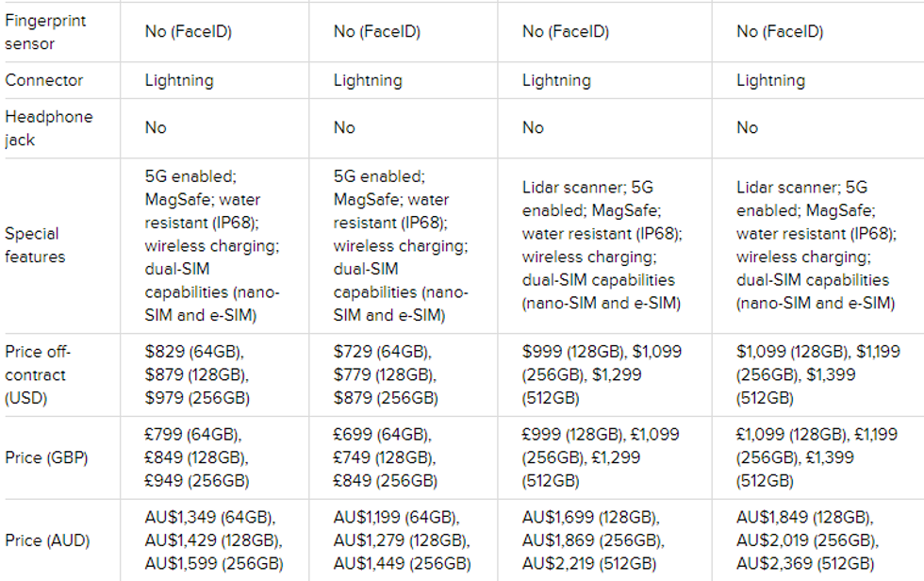The height and width of the screenshot is (581, 924).
Task: Click the AUD cell starting with AU$1,699
Action: [x=595, y=540]
